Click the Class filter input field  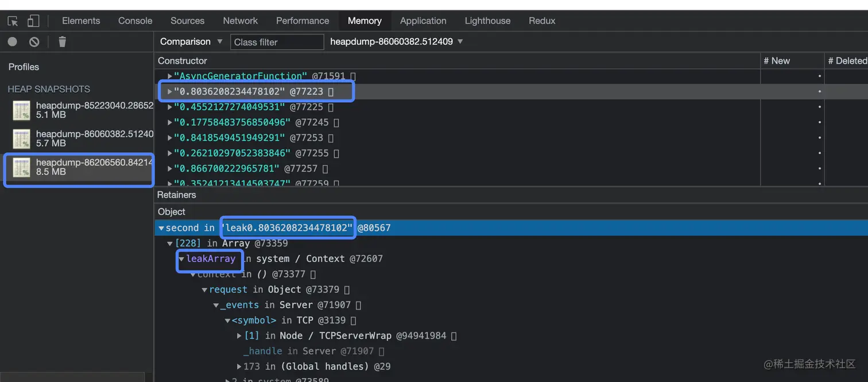(277, 42)
